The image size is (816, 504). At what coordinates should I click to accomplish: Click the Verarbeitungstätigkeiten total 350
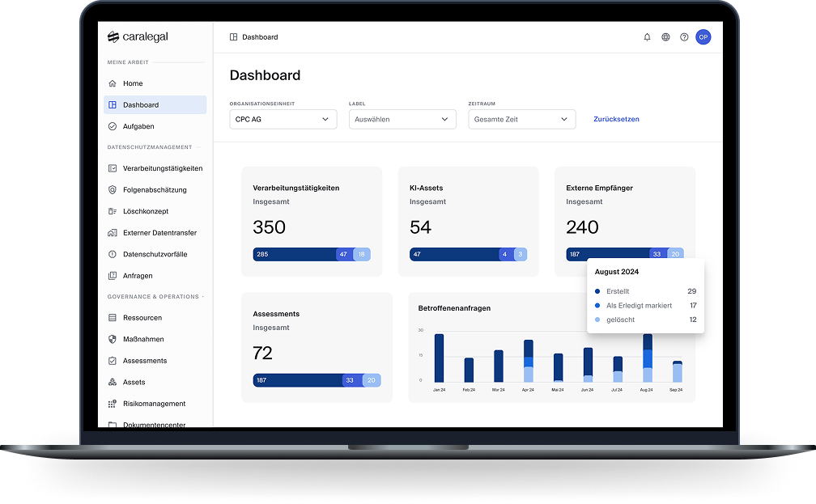269,227
